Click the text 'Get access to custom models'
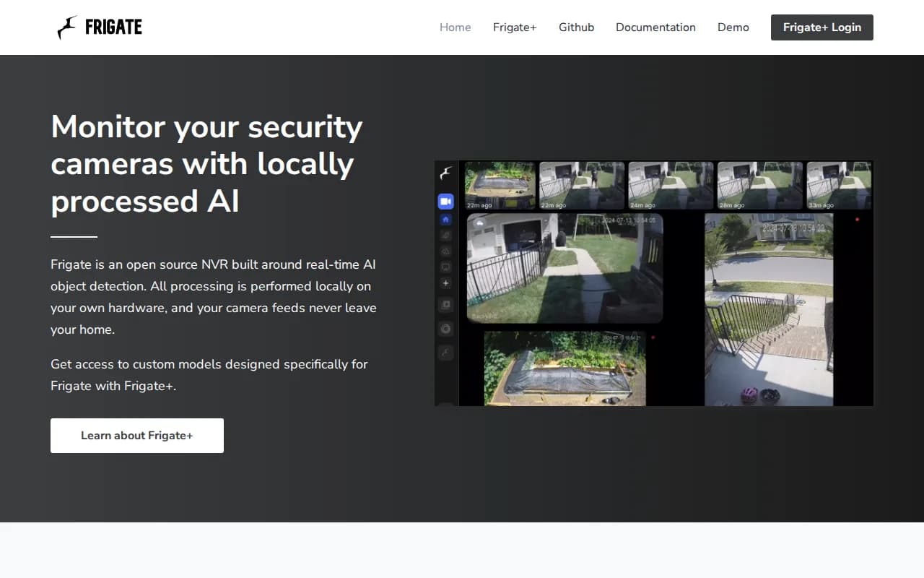 209,375
